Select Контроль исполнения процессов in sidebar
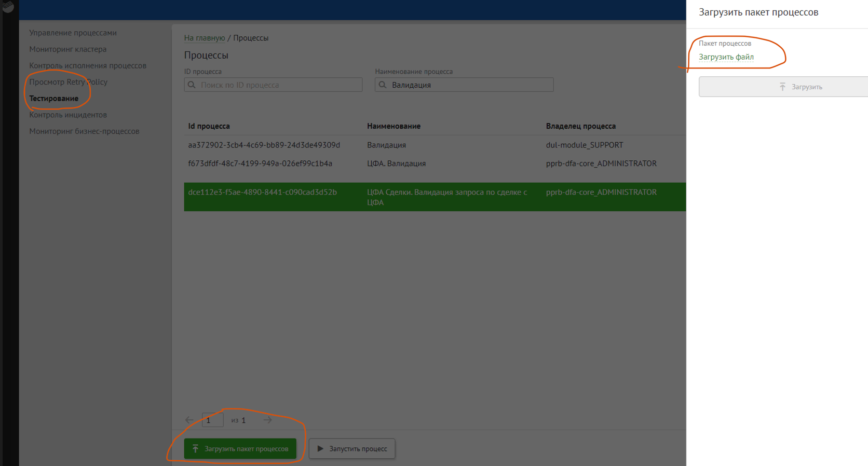The image size is (868, 466). point(87,65)
